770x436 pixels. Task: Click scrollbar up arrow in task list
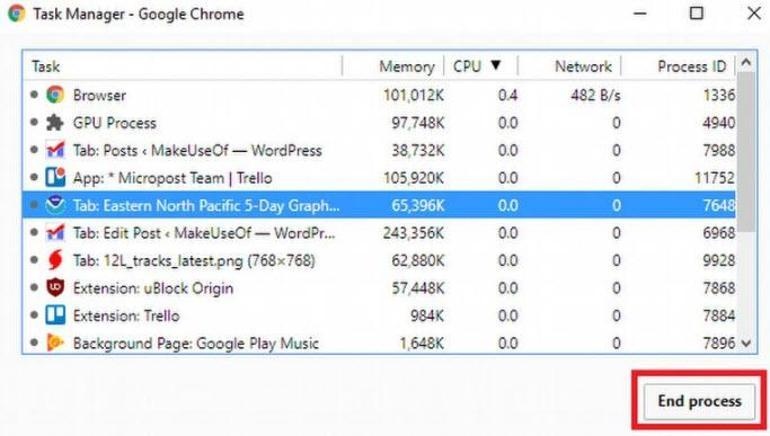746,62
